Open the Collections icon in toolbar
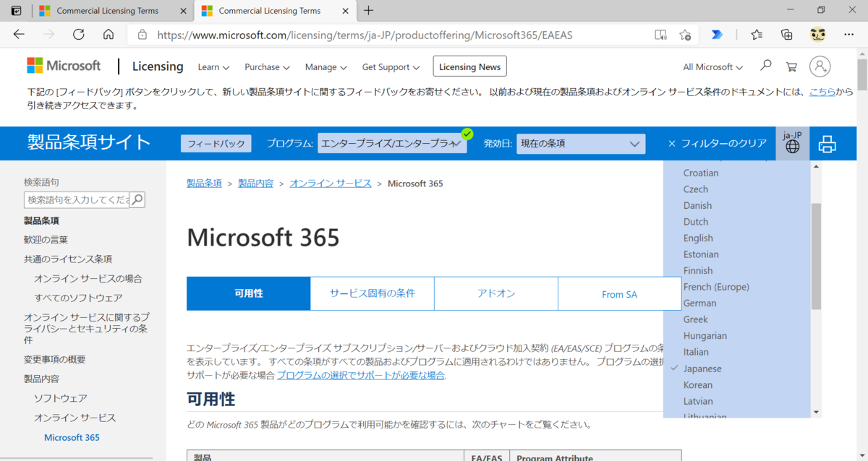The height and width of the screenshot is (461, 868). tap(787, 34)
